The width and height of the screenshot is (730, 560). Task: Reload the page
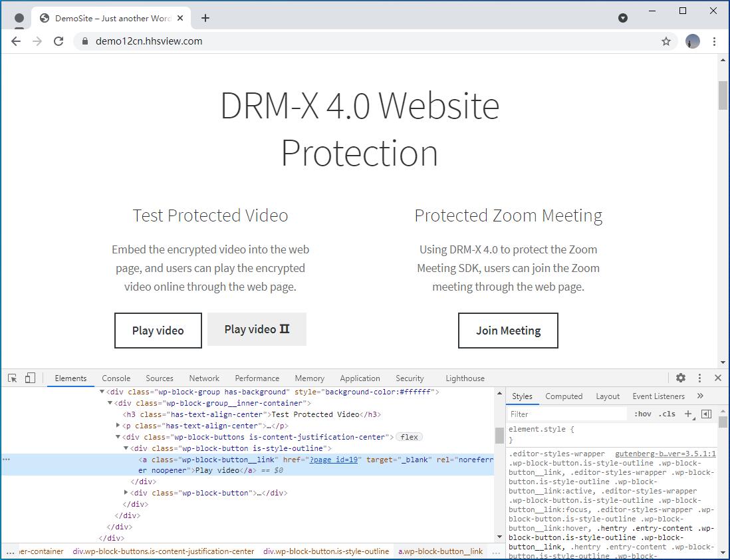pos(59,41)
